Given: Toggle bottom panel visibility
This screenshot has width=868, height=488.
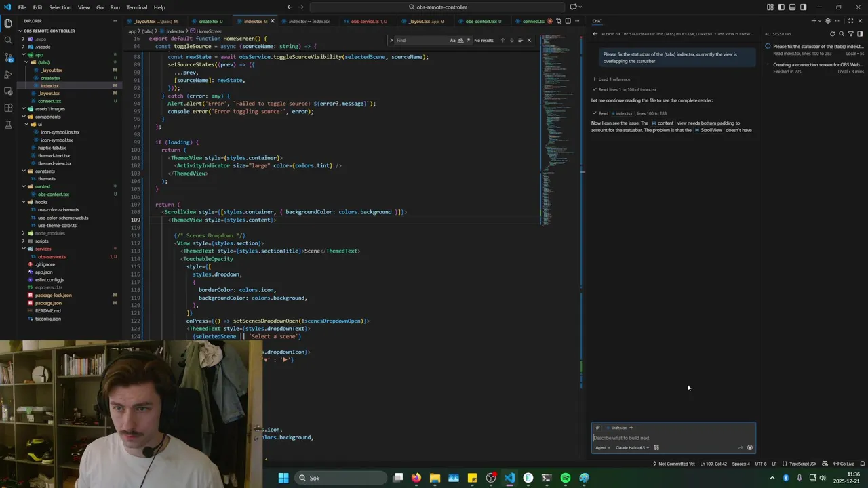Looking at the screenshot, I should pyautogui.click(x=792, y=7).
